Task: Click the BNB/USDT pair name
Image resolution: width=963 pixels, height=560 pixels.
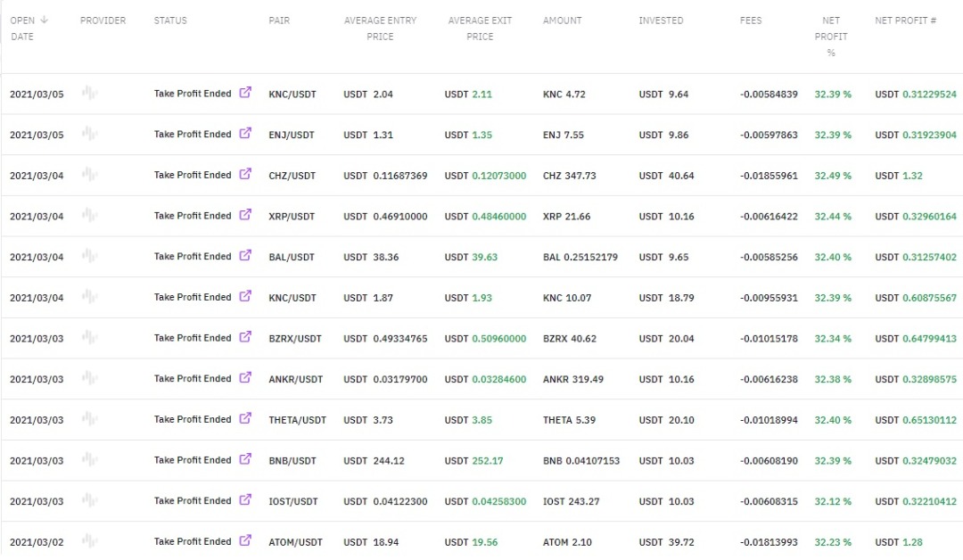Action: [x=292, y=461]
